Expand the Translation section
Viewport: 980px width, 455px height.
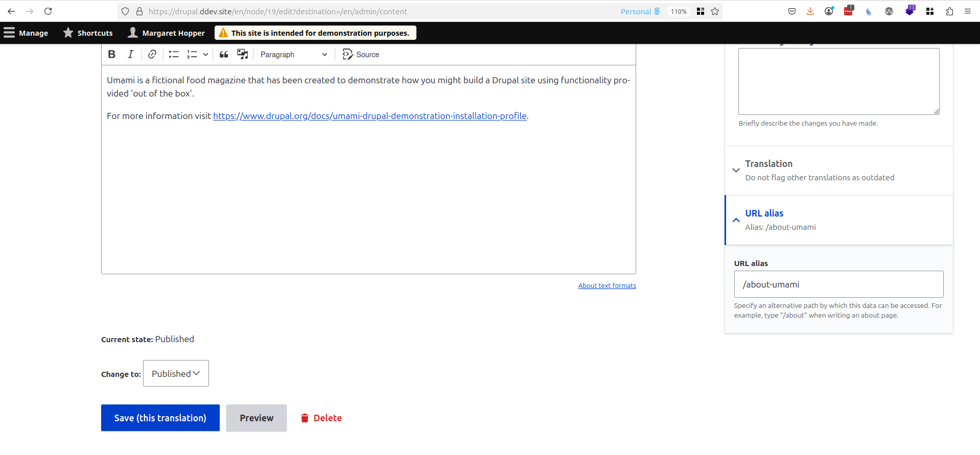click(x=768, y=164)
